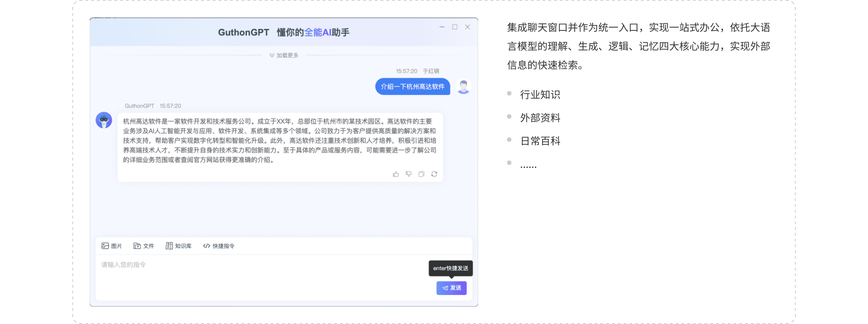Minimize the GuthonGPT window
This screenshot has width=868, height=324.
click(x=442, y=27)
